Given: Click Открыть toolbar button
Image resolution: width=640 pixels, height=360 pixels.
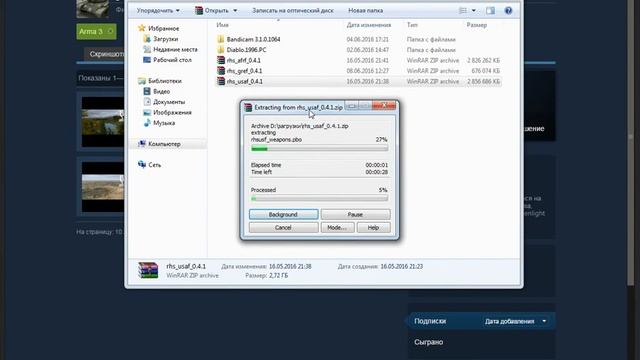Looking at the screenshot, I should coord(212,11).
